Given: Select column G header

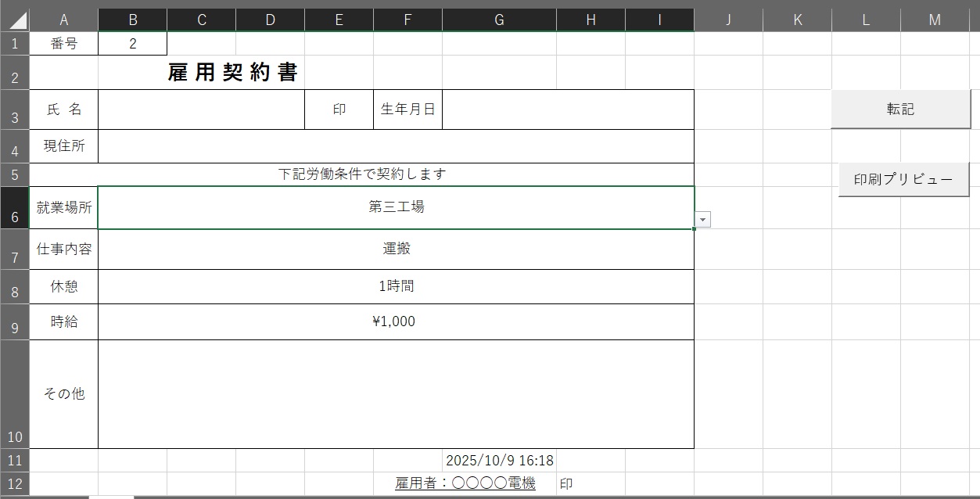Looking at the screenshot, I should point(499,20).
